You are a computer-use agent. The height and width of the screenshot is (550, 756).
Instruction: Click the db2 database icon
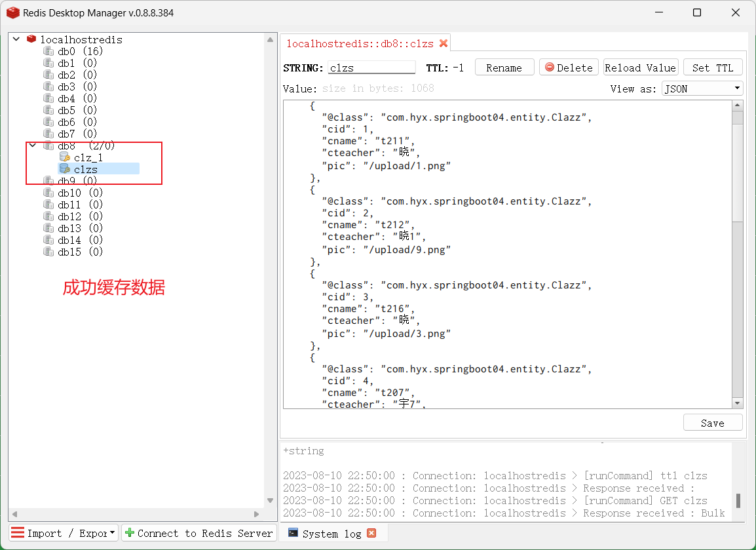pos(48,75)
